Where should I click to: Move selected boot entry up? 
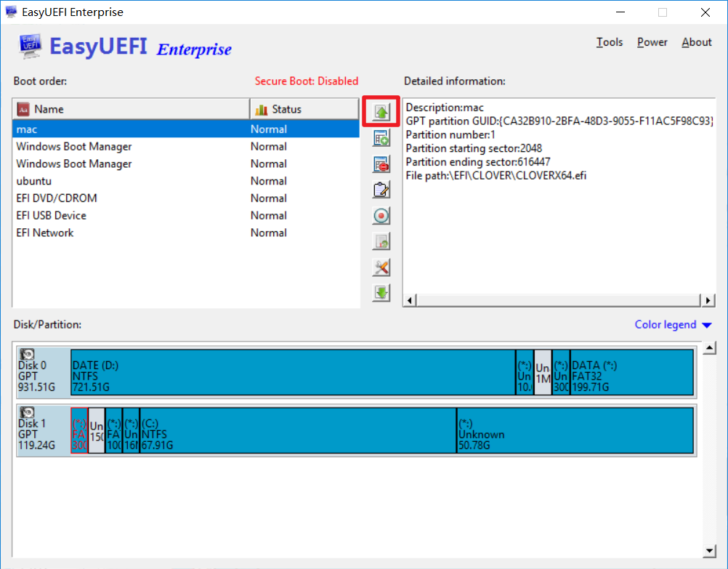[x=381, y=112]
